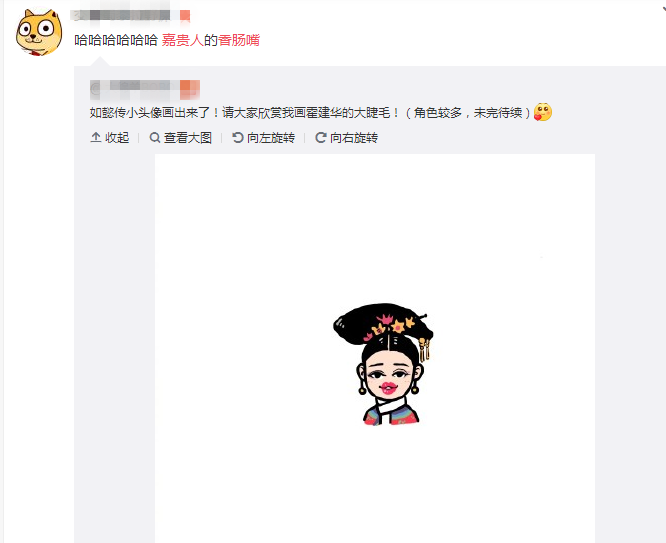Click the rotate-left arrow icon

[237, 137]
